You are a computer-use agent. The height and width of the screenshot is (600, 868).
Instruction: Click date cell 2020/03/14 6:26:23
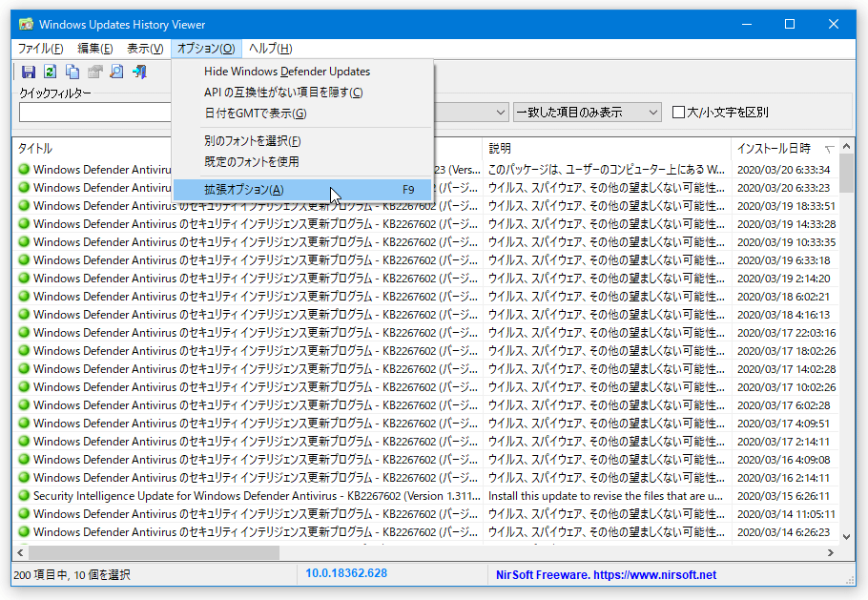coord(783,532)
